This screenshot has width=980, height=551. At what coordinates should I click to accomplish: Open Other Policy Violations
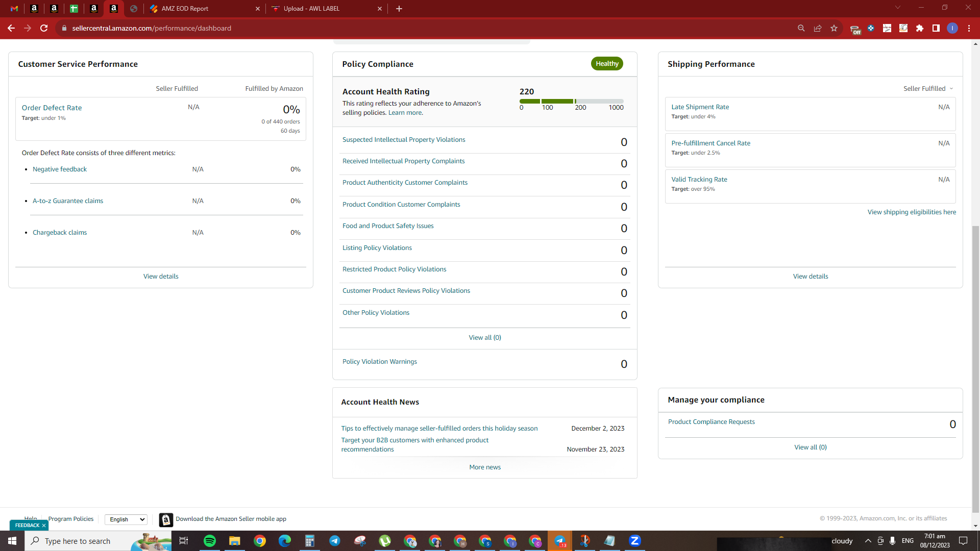coord(376,313)
